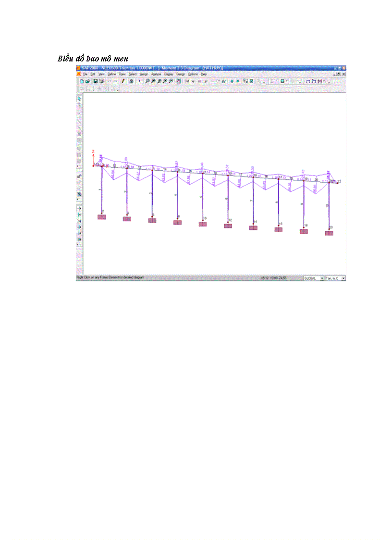Click the Run Analysis play arrow
Viewport: 392px width, 540px height.
[140, 81]
